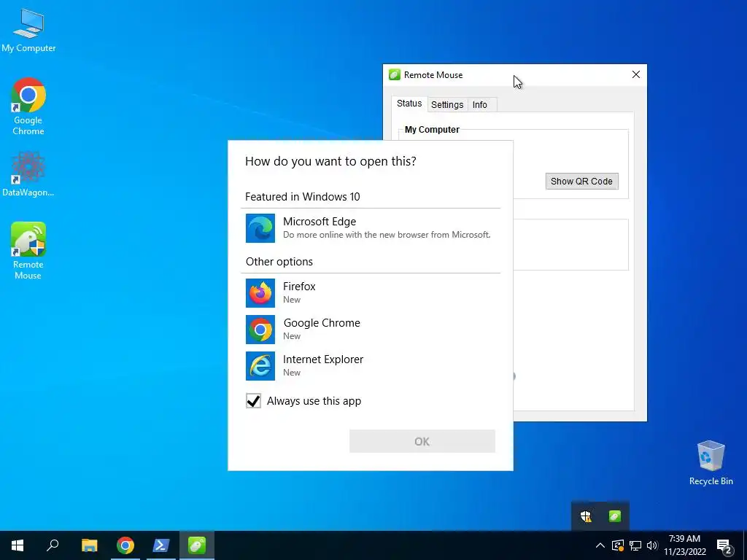Open the Info tab in Remote Mouse
The width and height of the screenshot is (747, 560).
click(x=480, y=105)
